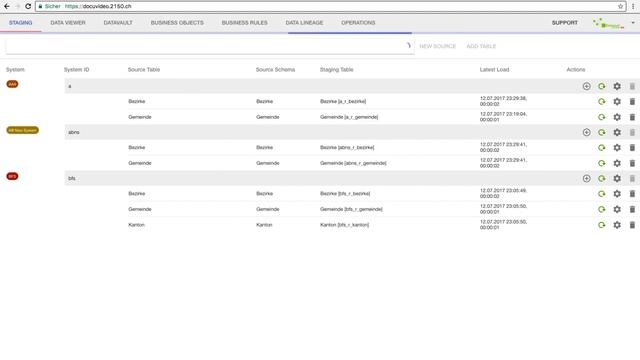640x360 pixels.
Task: Delete the bfs_r_gemeinde staging table
Action: pyautogui.click(x=632, y=209)
